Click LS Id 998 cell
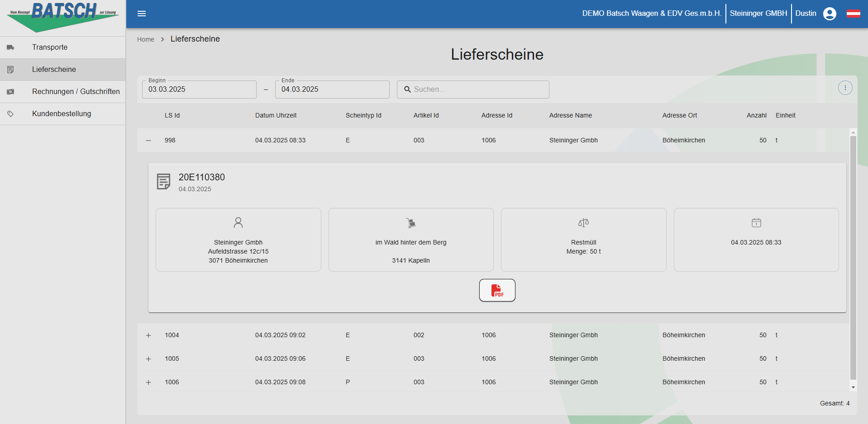Image resolution: width=868 pixels, height=424 pixels. point(170,141)
